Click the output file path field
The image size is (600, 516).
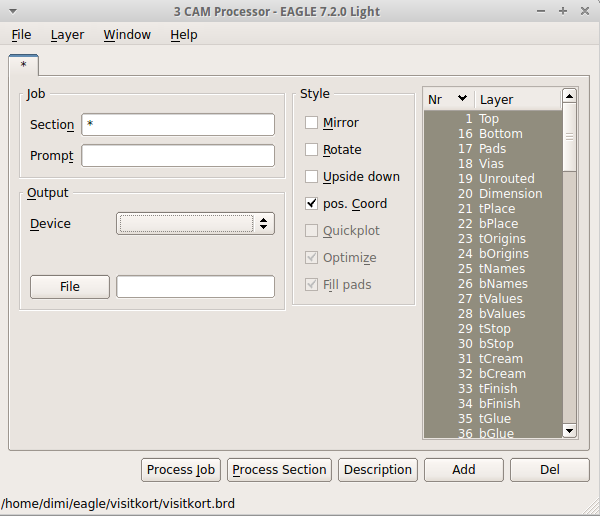[195, 287]
